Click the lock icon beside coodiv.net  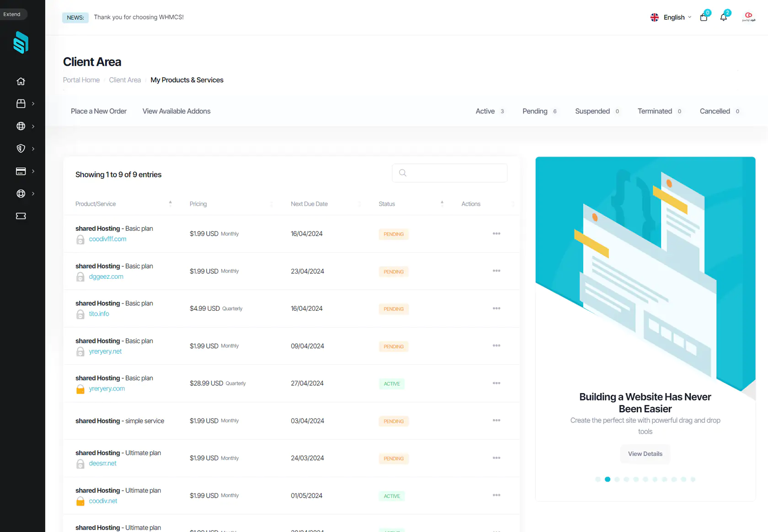(80, 501)
